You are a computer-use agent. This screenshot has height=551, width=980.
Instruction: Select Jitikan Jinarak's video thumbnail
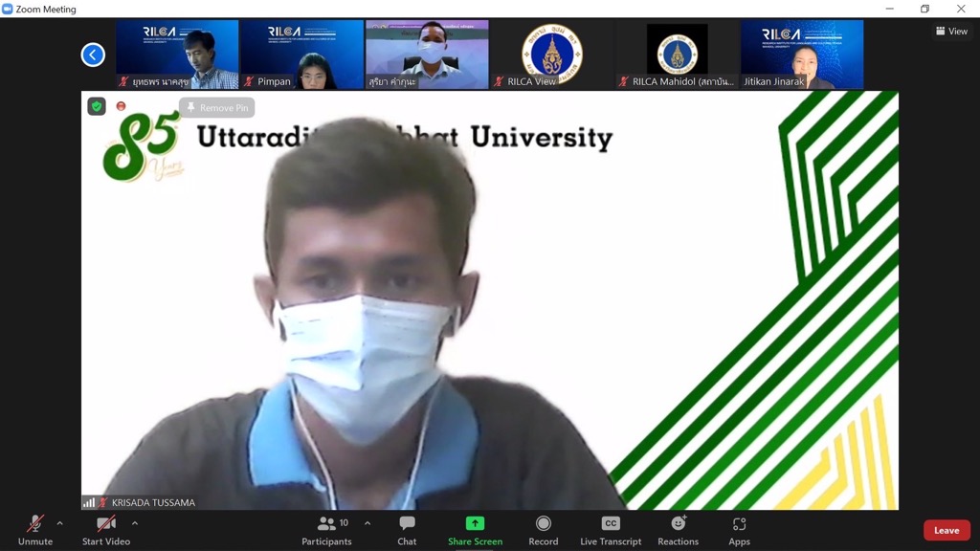click(801, 55)
